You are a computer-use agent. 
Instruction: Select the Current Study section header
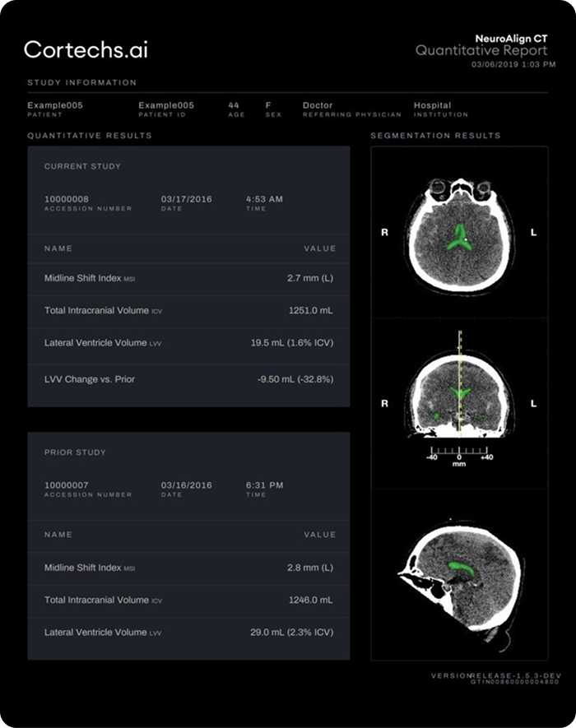(82, 166)
